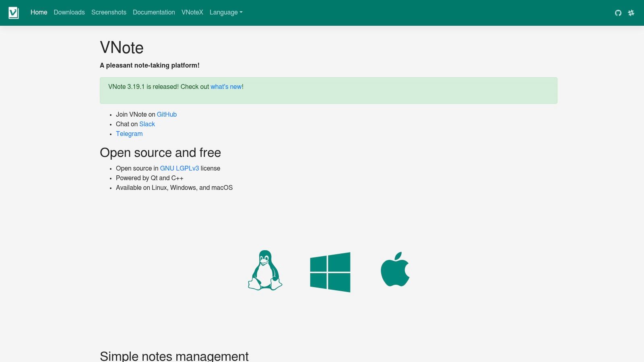Click the Linux penguin icon
644x362 pixels.
coord(265,270)
